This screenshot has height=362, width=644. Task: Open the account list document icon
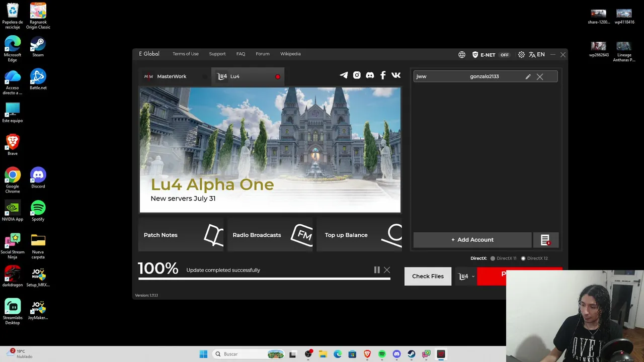[545, 240]
